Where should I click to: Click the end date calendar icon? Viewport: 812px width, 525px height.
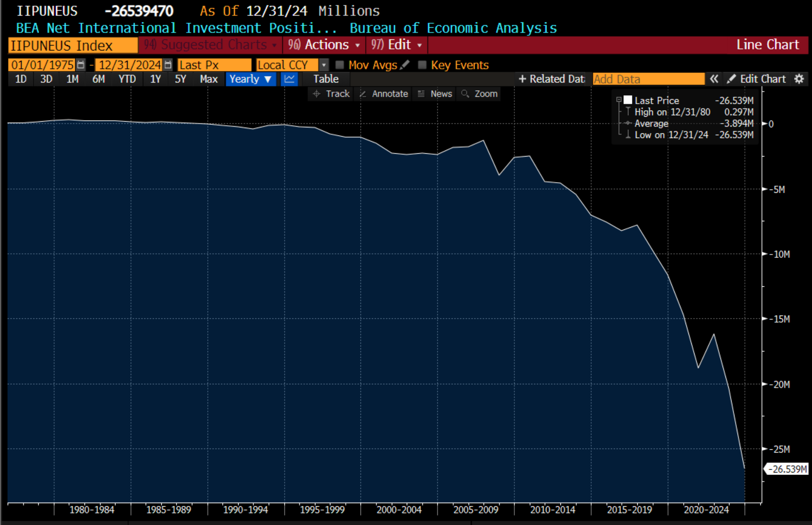point(168,65)
